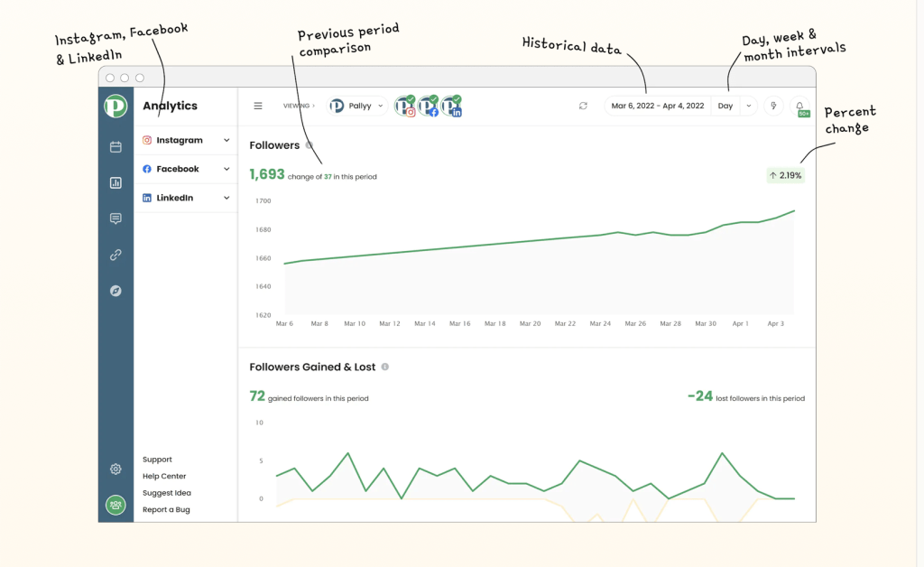
Task: Open the Day interval dropdown
Action: 735,106
